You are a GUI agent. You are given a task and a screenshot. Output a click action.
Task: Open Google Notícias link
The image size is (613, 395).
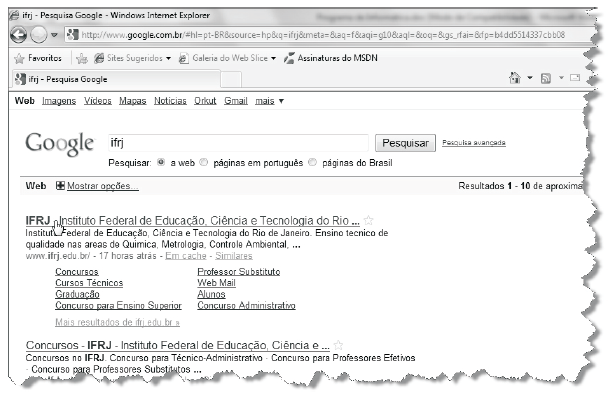pyautogui.click(x=170, y=101)
